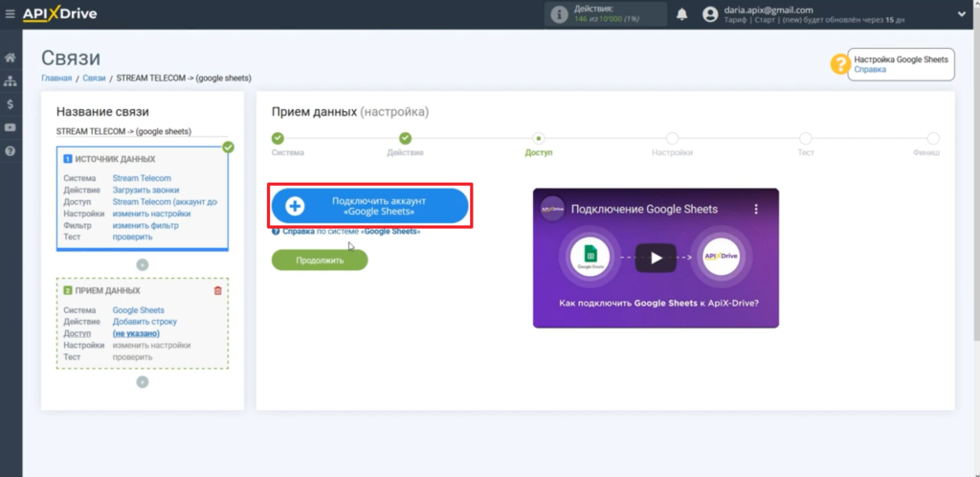The width and height of the screenshot is (980, 477).
Task: Add step via plus below data receiver
Action: [x=143, y=381]
